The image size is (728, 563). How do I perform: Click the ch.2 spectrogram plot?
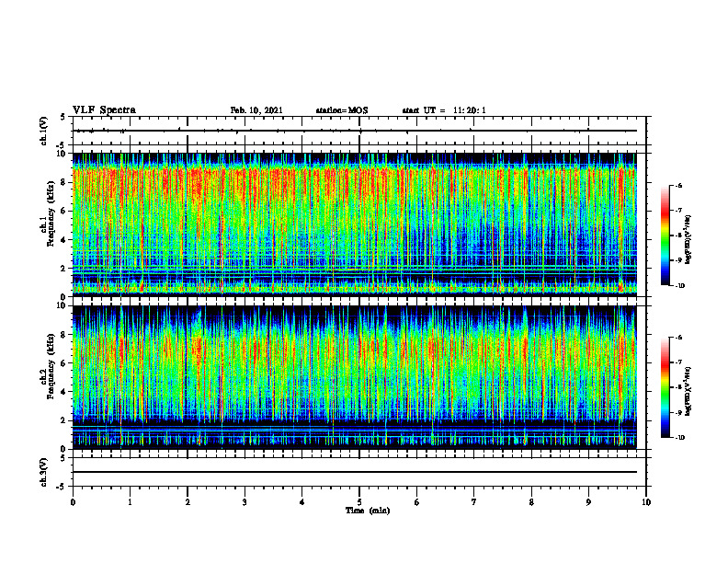(355, 377)
